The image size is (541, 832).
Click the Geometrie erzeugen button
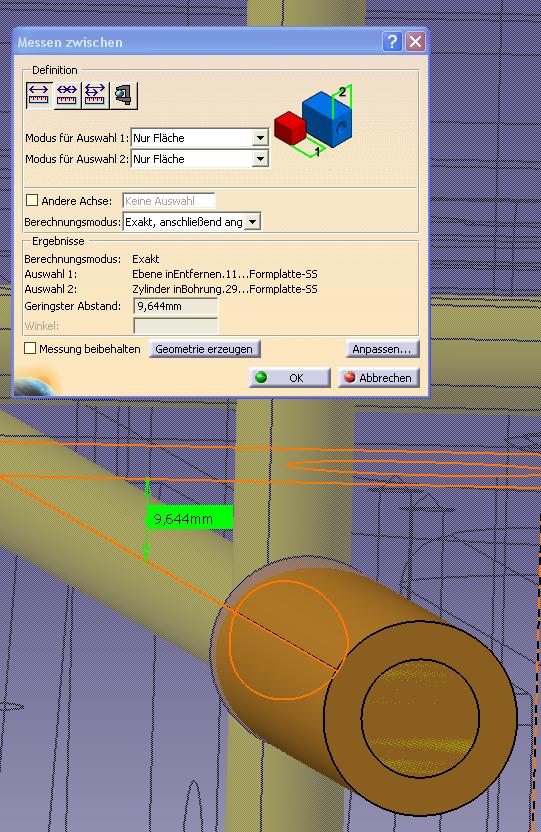pyautogui.click(x=204, y=349)
